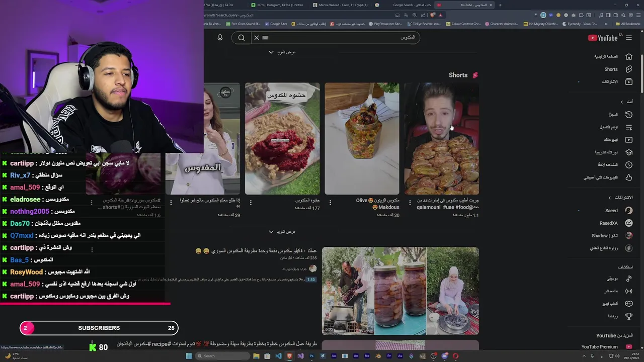Expand عرض المزيد above Shorts shelf
This screenshot has width=644, height=362.
point(282,52)
